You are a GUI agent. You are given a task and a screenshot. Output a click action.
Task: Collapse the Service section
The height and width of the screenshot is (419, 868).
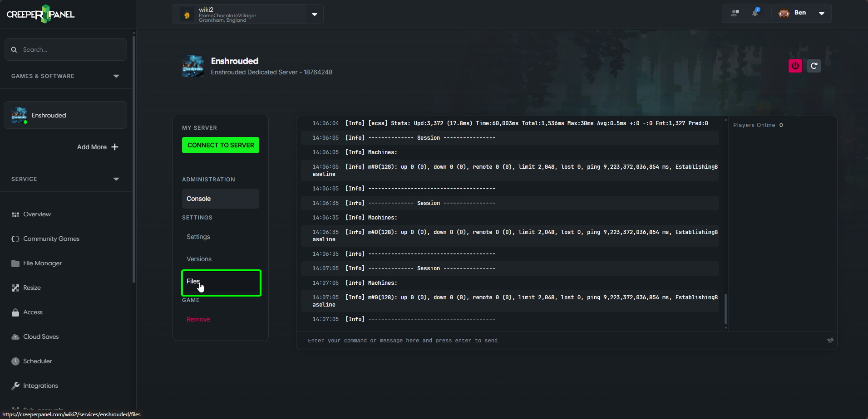(x=116, y=179)
